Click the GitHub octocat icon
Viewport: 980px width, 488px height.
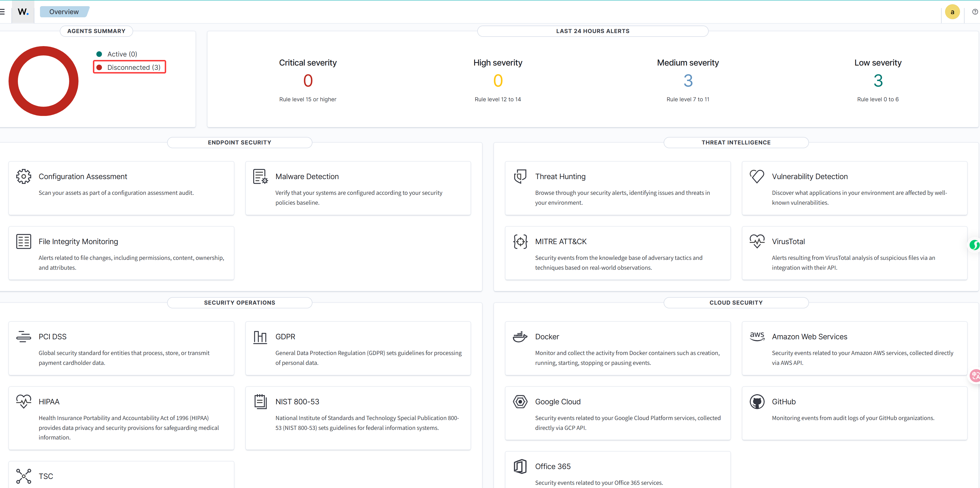757,402
